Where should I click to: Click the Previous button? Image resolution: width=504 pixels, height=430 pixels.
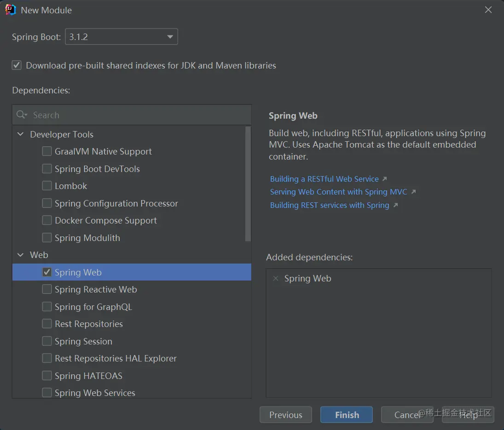(286, 414)
